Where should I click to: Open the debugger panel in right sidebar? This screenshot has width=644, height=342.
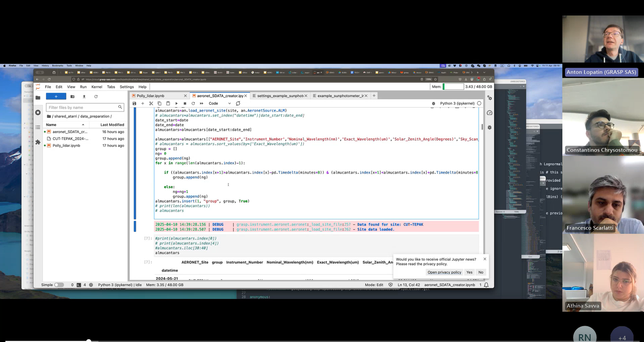(x=489, y=127)
